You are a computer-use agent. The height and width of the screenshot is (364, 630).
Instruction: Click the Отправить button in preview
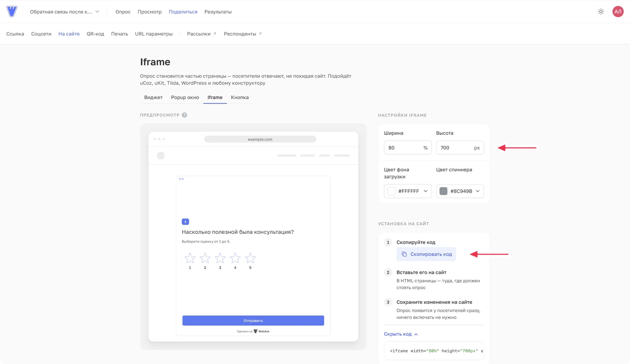point(253,320)
